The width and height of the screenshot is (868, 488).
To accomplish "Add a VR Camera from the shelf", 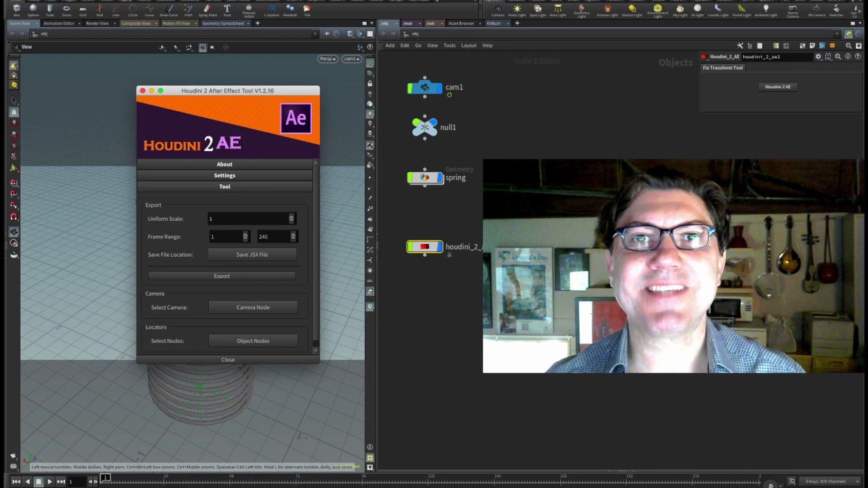I will (817, 11).
